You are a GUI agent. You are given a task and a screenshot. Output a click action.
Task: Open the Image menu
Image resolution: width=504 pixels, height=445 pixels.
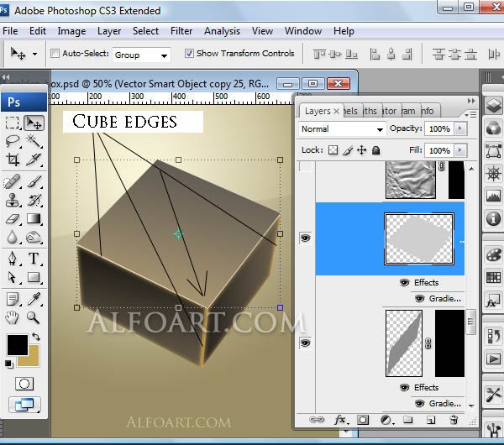(x=71, y=31)
